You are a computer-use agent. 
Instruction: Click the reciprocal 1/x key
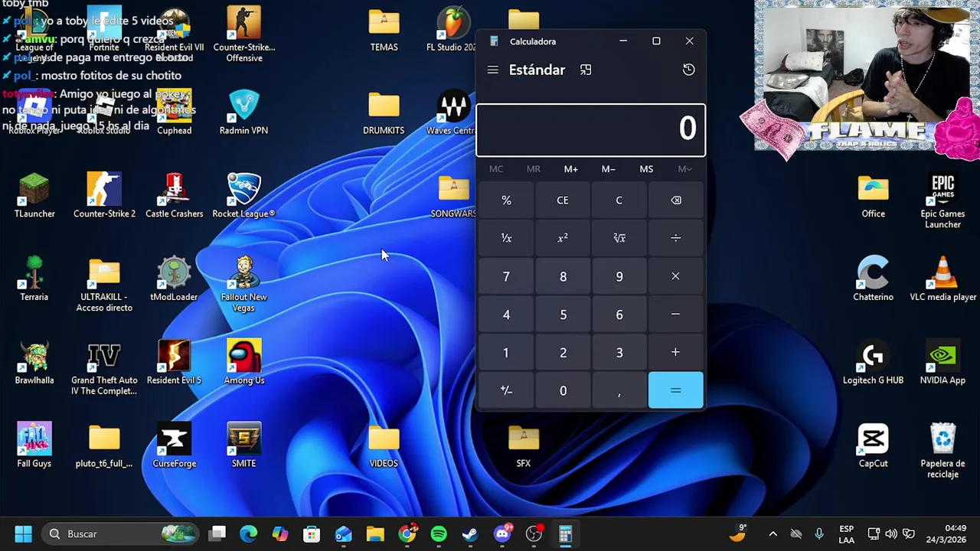[506, 238]
